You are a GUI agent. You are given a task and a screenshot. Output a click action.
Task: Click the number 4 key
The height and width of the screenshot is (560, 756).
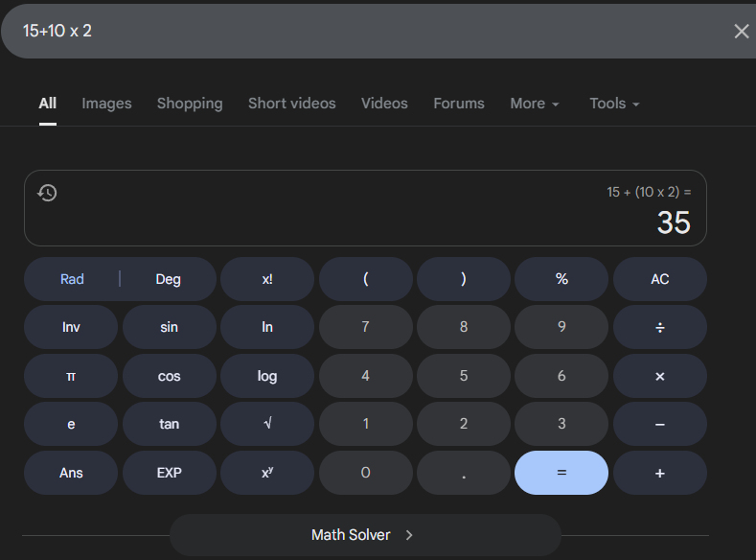coord(365,376)
